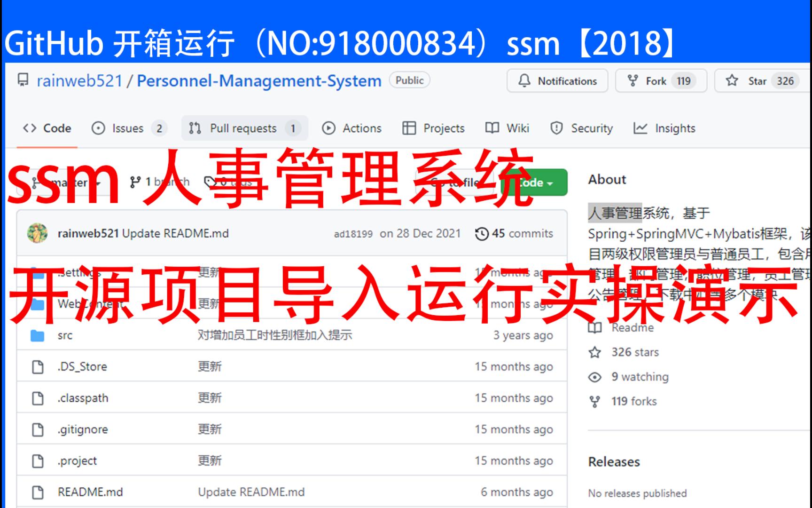Open the master branch selector
This screenshot has width=812, height=508.
(x=75, y=183)
